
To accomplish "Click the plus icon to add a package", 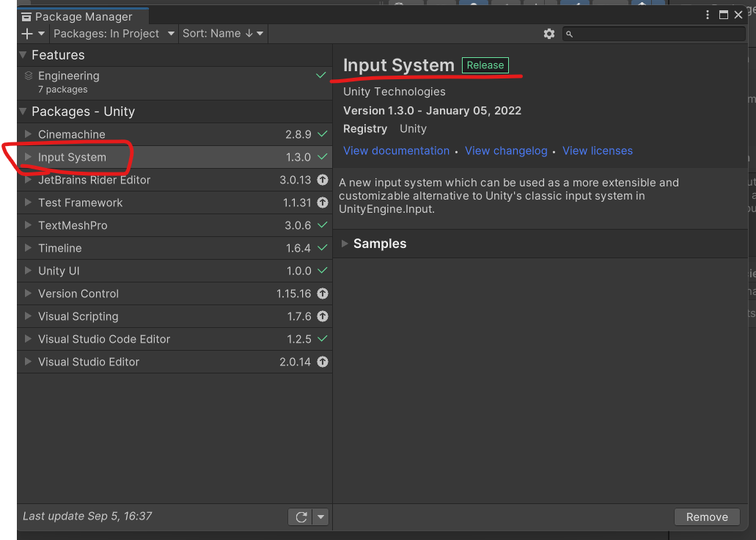I will pyautogui.click(x=27, y=34).
